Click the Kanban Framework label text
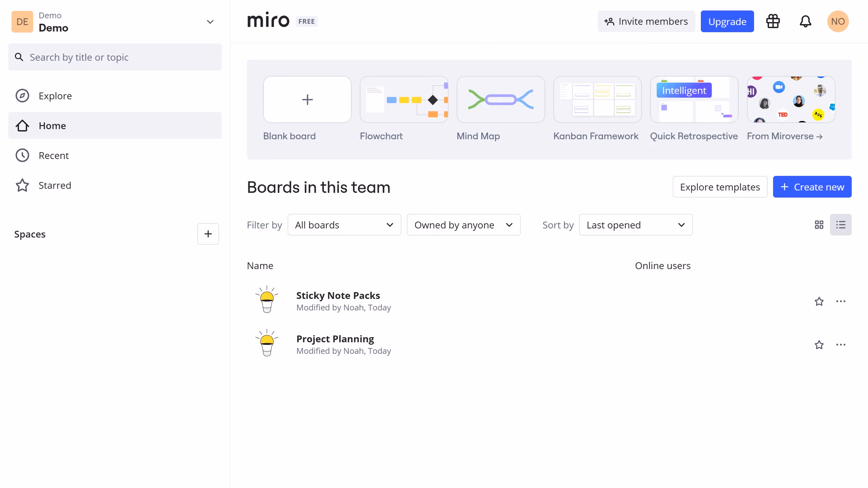 tap(596, 136)
